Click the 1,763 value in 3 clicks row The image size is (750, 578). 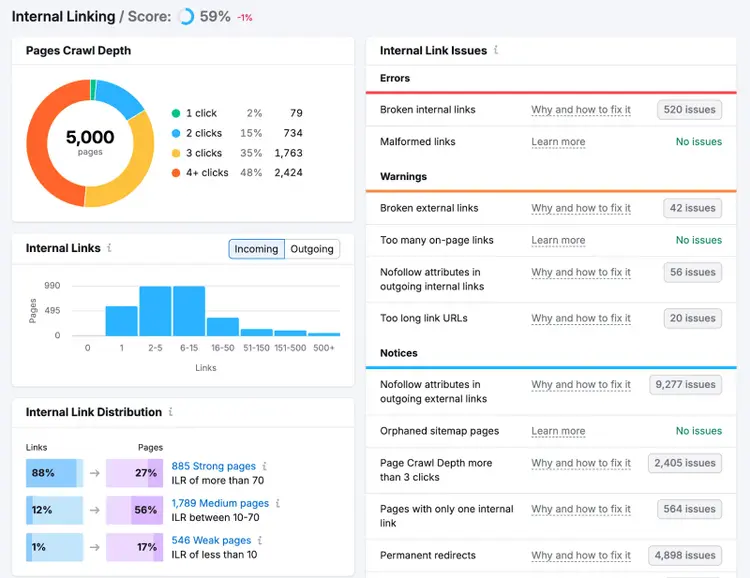pos(288,153)
